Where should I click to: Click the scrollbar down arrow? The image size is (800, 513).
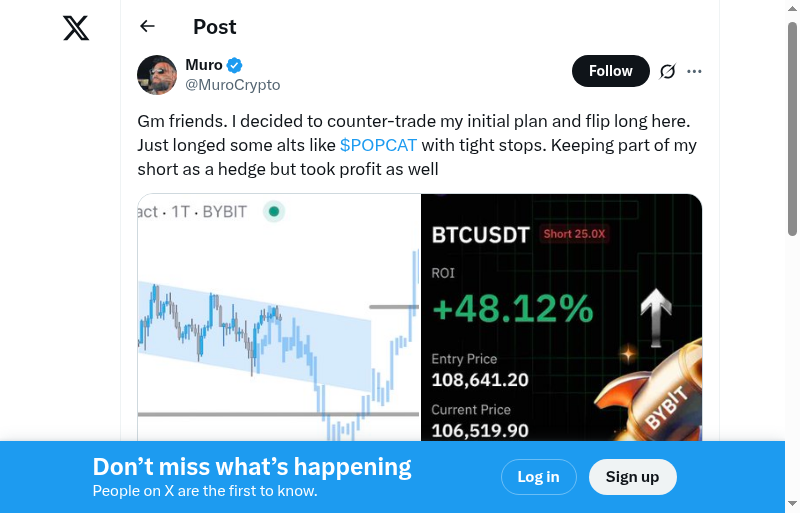tap(792, 504)
